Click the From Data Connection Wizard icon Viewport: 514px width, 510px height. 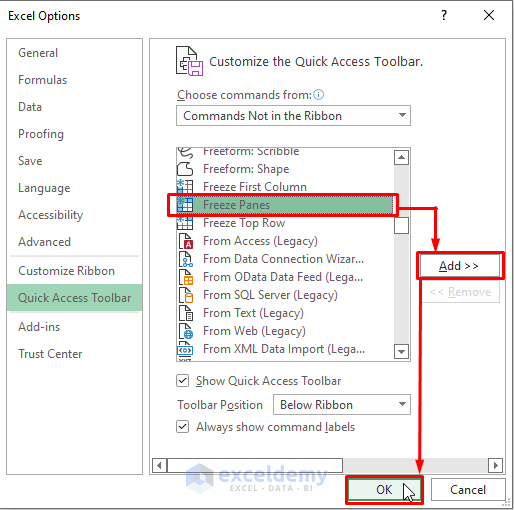coord(186,259)
